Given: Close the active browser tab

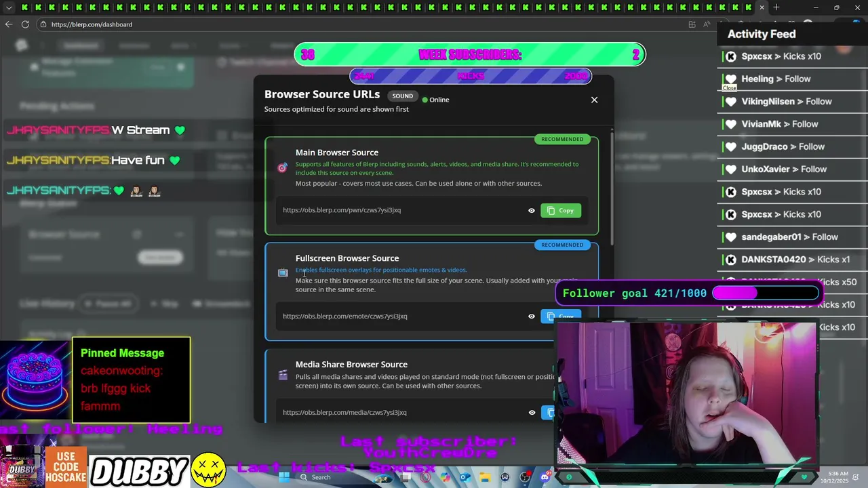Looking at the screenshot, I should point(762,7).
